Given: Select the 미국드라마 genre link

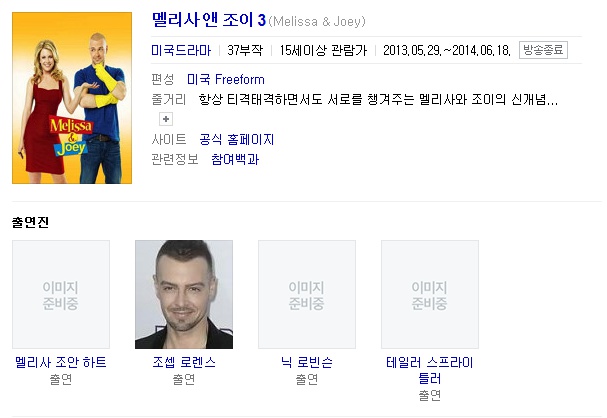Looking at the screenshot, I should click(x=181, y=50).
